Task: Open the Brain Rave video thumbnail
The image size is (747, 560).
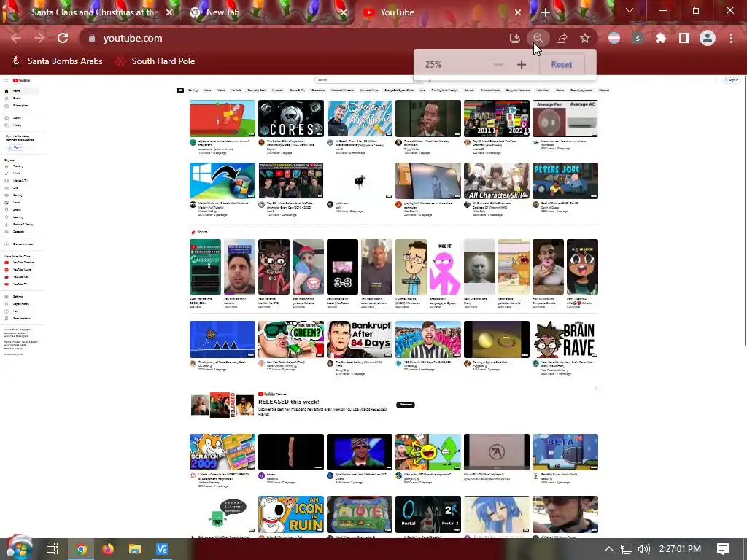Action: pos(565,339)
